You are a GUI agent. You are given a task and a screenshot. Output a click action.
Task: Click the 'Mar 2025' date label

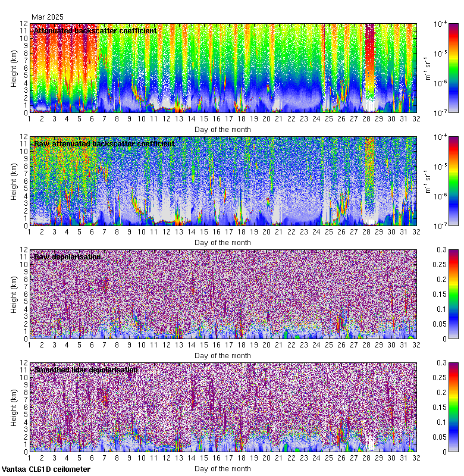click(48, 17)
